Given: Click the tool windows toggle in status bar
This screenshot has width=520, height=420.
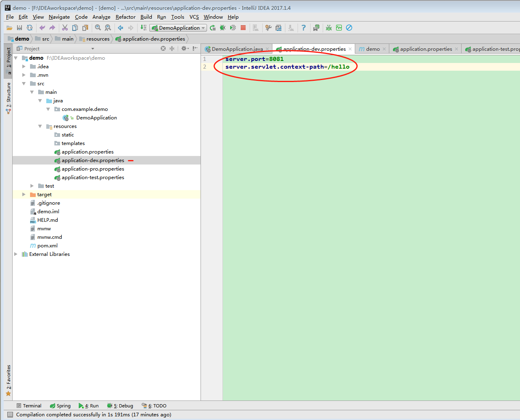Looking at the screenshot, I should point(10,415).
